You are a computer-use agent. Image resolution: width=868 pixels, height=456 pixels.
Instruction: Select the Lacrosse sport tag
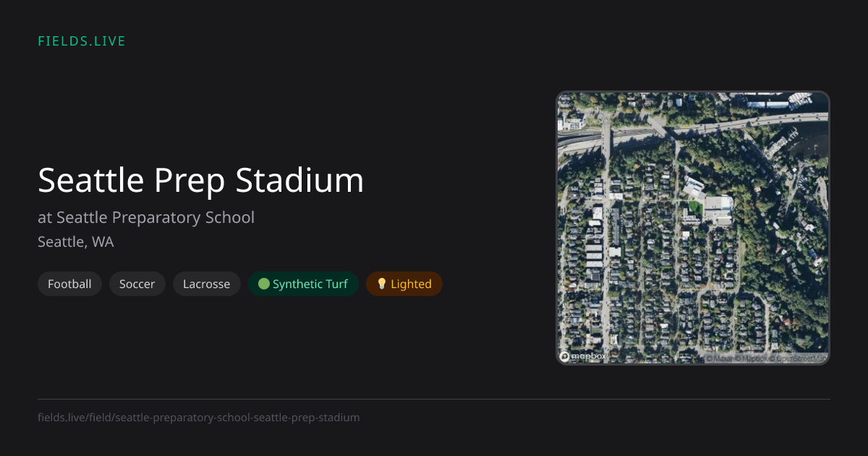[x=206, y=284]
